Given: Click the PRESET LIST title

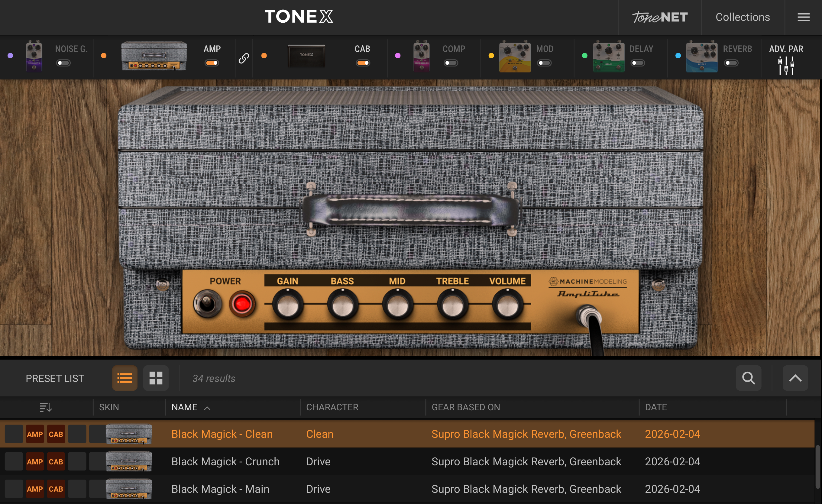Looking at the screenshot, I should tap(55, 378).
